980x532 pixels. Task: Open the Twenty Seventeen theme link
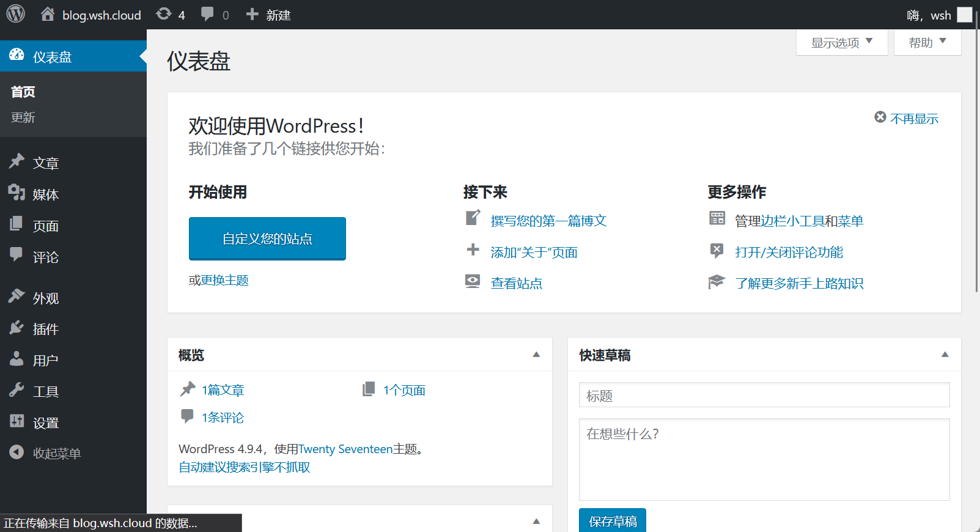pyautogui.click(x=345, y=449)
